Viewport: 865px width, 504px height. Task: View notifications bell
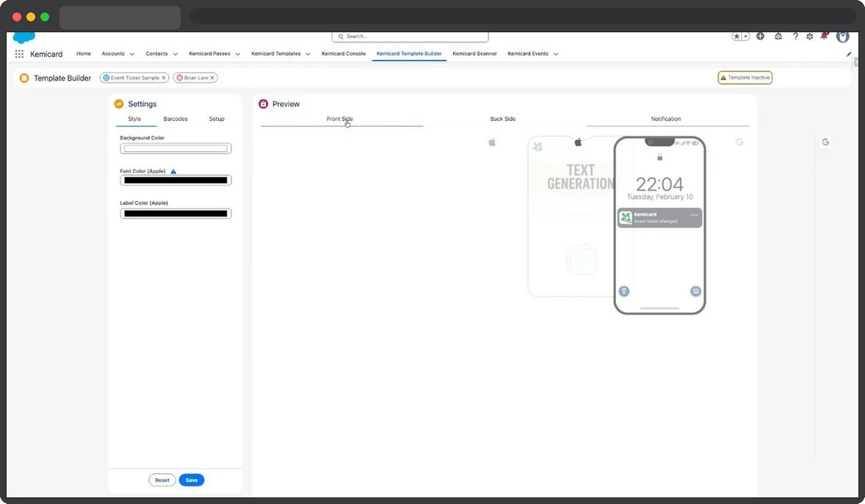tap(824, 37)
